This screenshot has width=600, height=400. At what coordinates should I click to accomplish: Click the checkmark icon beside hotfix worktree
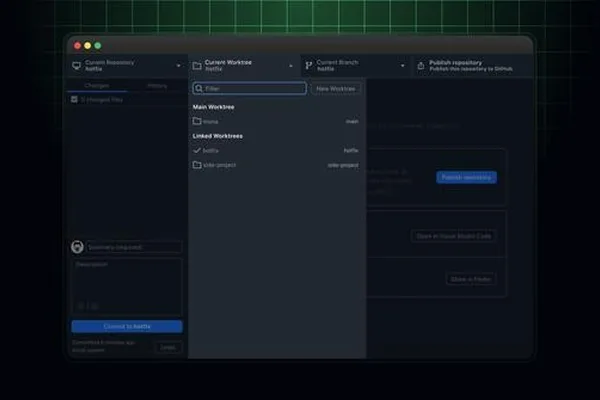click(197, 150)
